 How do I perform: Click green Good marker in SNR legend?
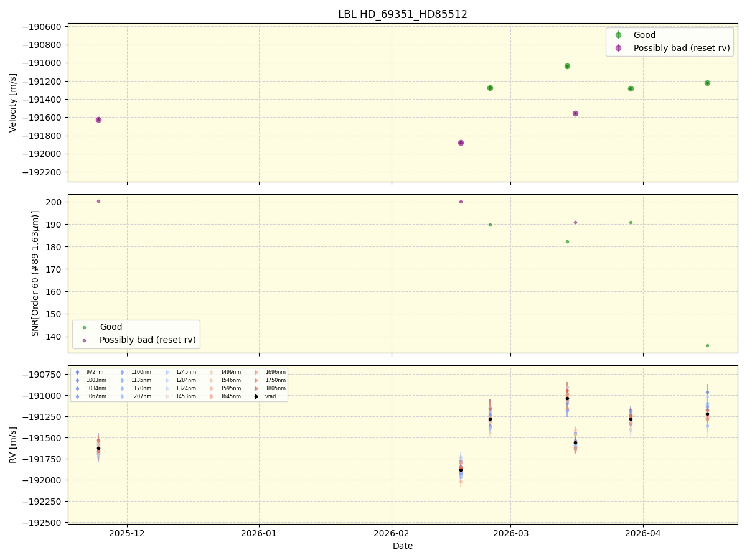pos(84,327)
